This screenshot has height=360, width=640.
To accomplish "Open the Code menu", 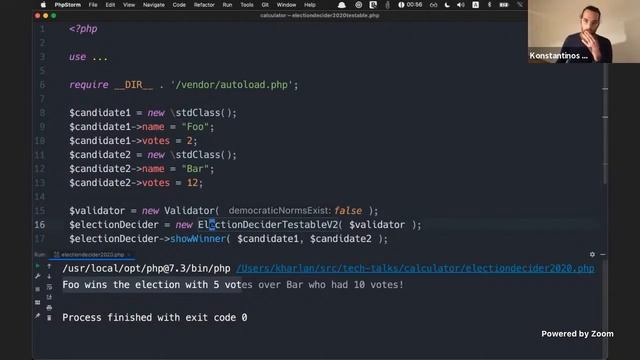I will (x=179, y=5).
